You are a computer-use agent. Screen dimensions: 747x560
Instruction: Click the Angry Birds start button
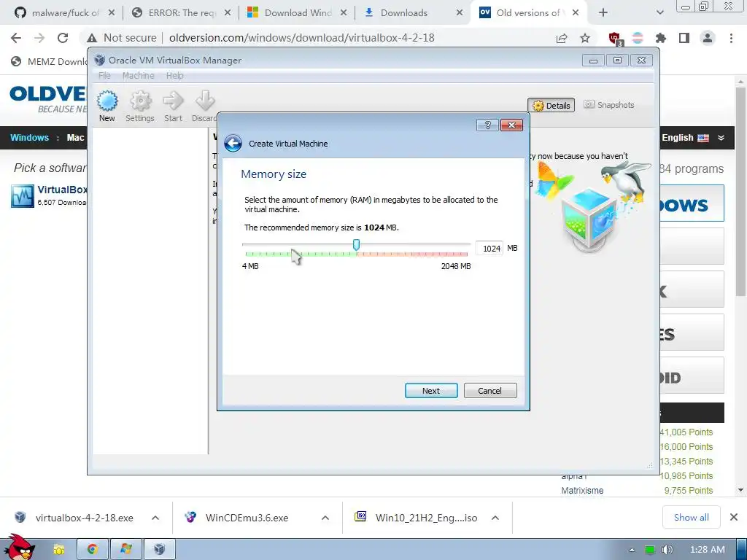click(18, 548)
